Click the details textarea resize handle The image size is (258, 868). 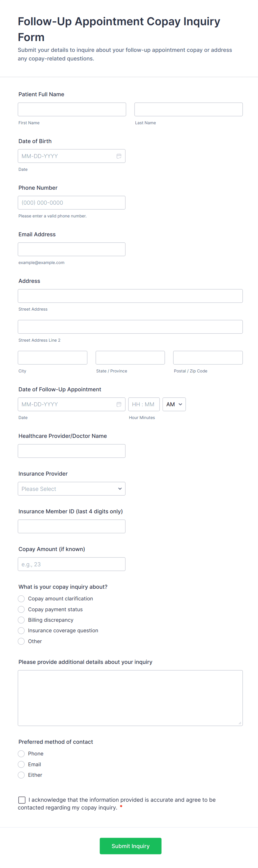click(240, 723)
